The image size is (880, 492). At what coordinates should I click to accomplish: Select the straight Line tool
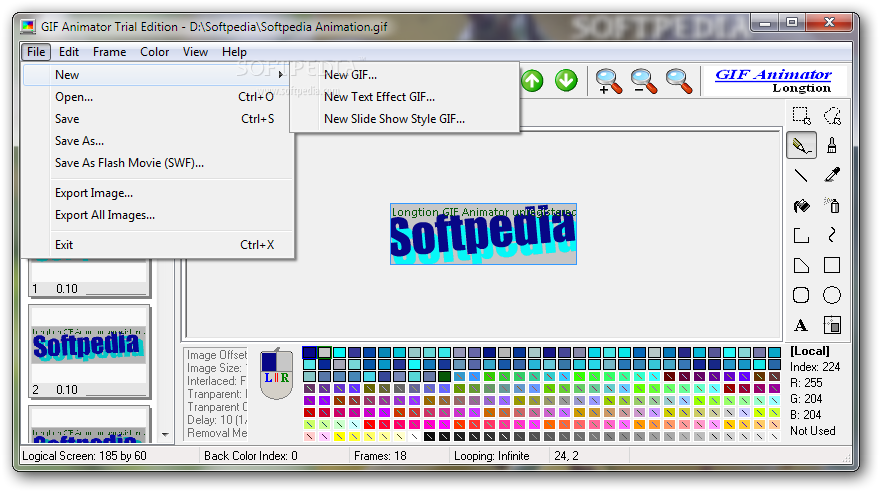801,176
